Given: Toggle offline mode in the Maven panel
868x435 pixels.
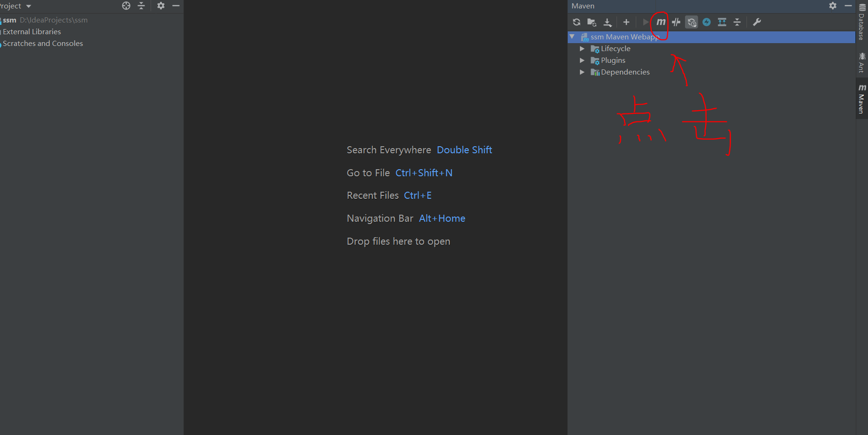Looking at the screenshot, I should (x=707, y=22).
